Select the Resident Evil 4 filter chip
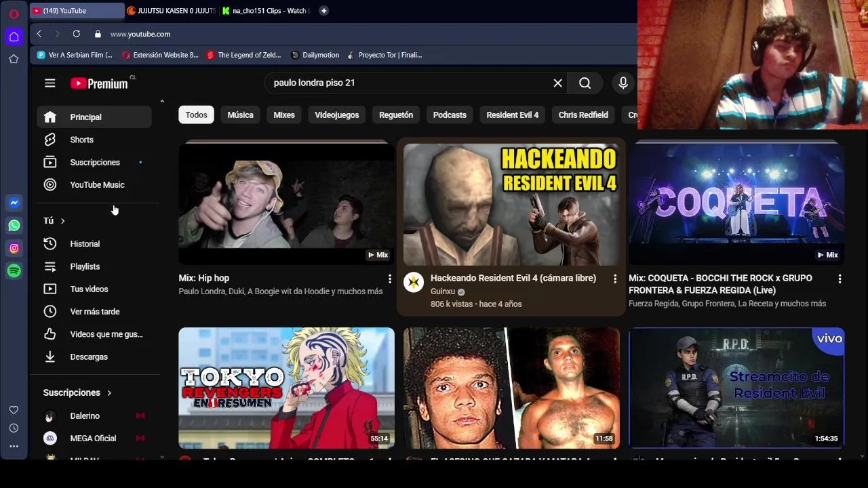Viewport: 868px width, 488px height. pyautogui.click(x=512, y=115)
